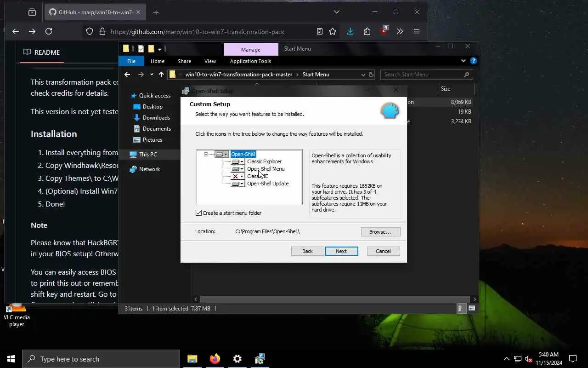The height and width of the screenshot is (368, 588).
Task: Open the Classic IE red X feature dropdown
Action: 237,176
